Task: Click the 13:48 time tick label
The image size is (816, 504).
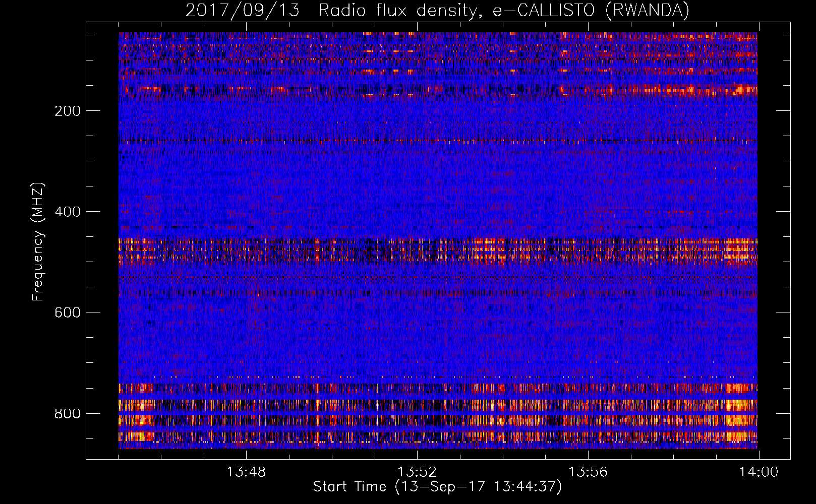Action: click(246, 472)
